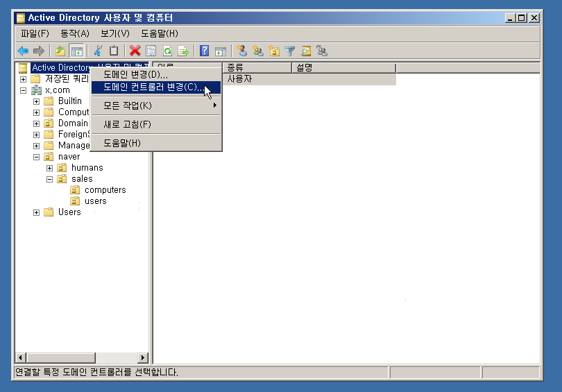Go up one level folder icon
Viewport: 562px width, 392px height.
click(x=60, y=51)
